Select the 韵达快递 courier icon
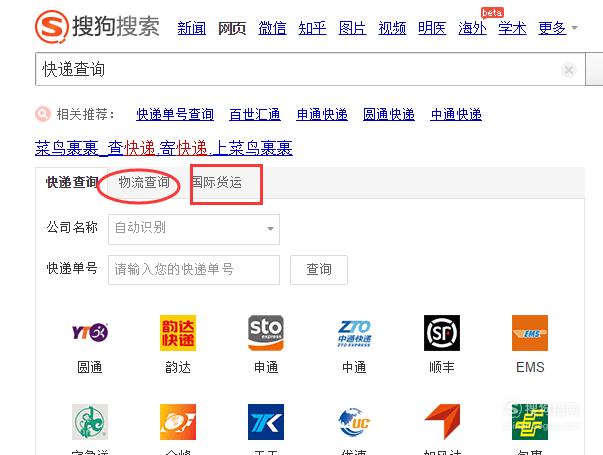603x455 pixels. (x=178, y=333)
